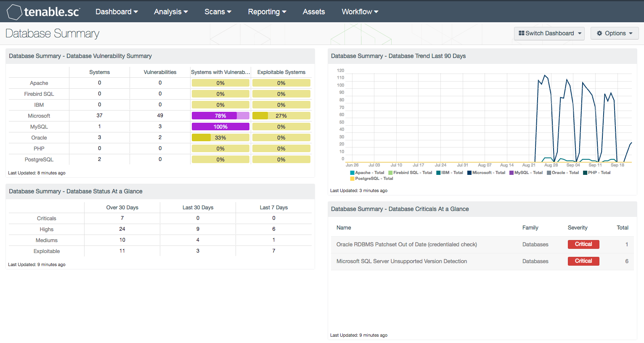Open Microsoft SQL Server Unsupported Version Detection row
This screenshot has height=343, width=644.
(482, 261)
